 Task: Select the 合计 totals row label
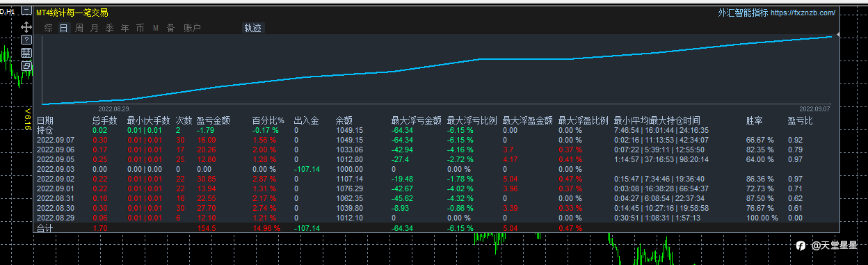(45, 227)
